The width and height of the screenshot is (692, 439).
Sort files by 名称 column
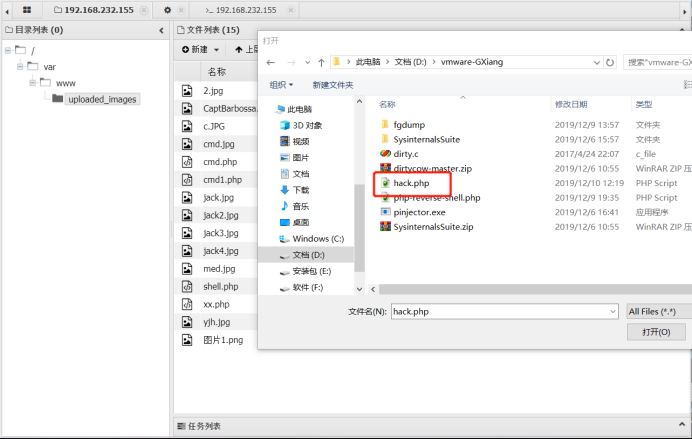[x=387, y=105]
